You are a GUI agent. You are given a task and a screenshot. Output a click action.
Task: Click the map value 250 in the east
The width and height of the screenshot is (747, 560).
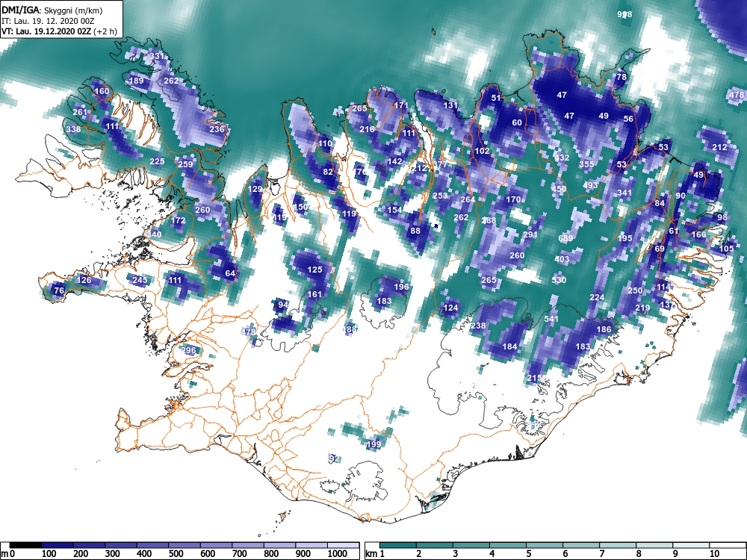pos(635,290)
